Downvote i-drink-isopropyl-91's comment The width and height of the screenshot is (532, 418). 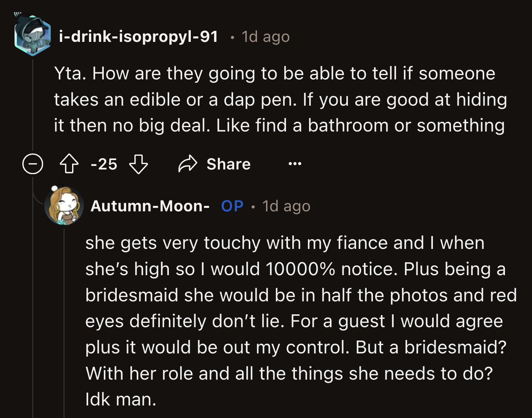tap(138, 165)
